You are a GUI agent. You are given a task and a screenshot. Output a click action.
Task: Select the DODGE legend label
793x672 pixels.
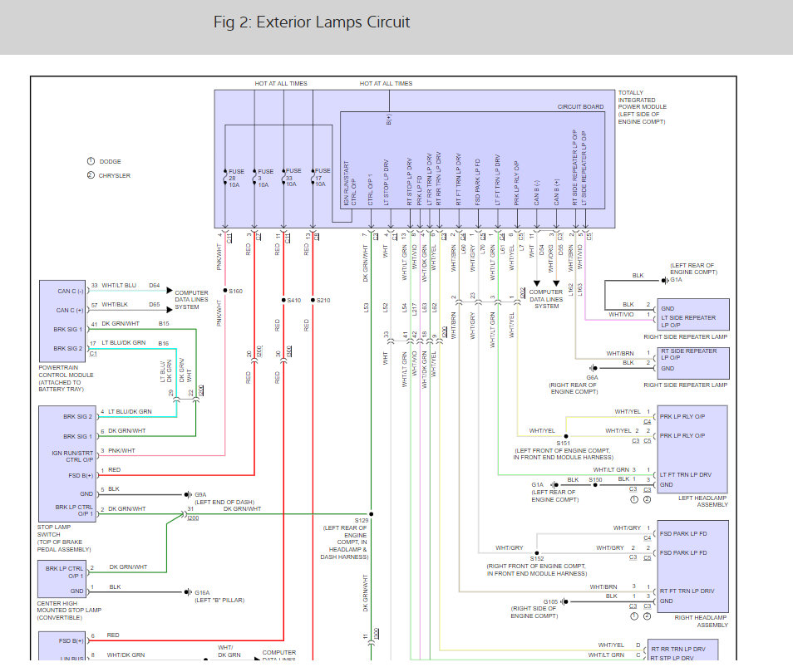111,162
